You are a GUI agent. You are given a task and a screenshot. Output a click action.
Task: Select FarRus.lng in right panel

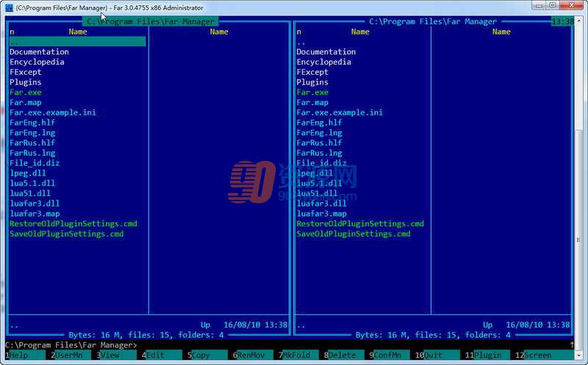coord(319,153)
